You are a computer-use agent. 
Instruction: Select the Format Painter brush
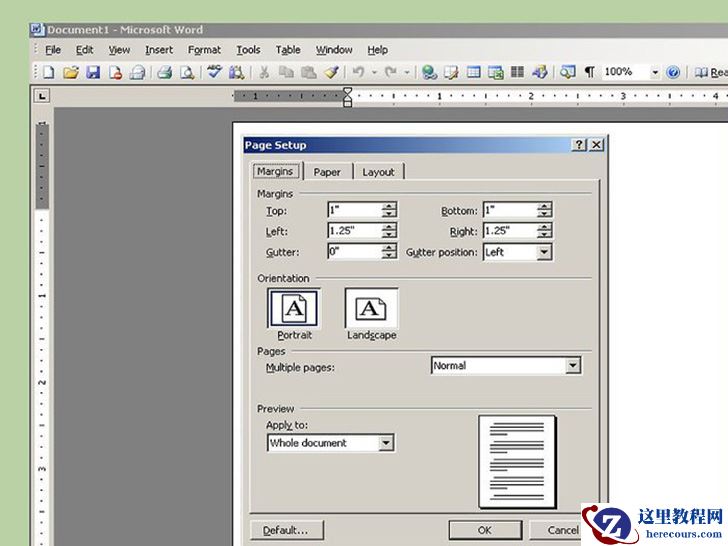pyautogui.click(x=331, y=72)
